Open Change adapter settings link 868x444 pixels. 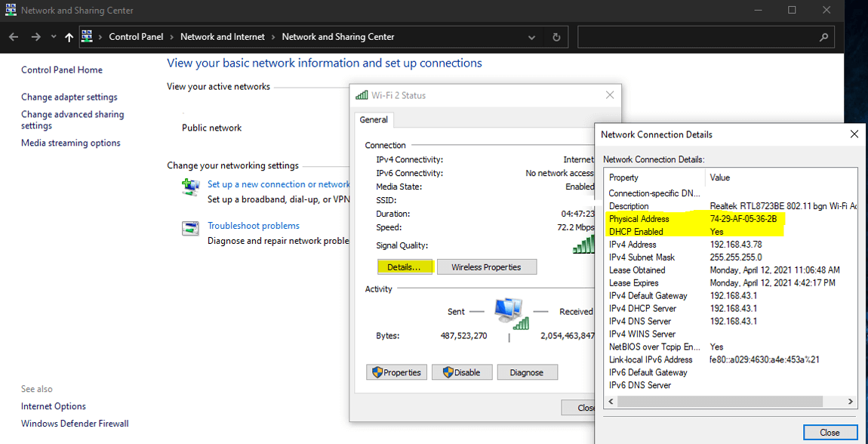69,97
